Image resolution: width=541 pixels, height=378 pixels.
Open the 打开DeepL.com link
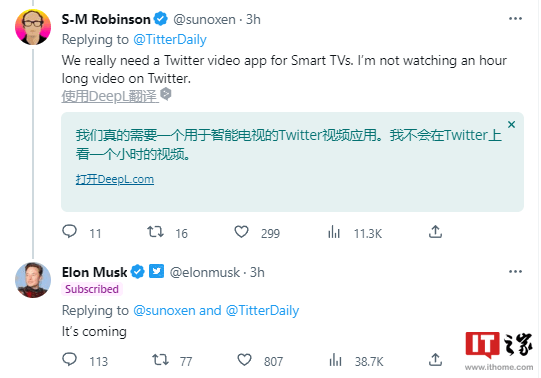point(115,179)
